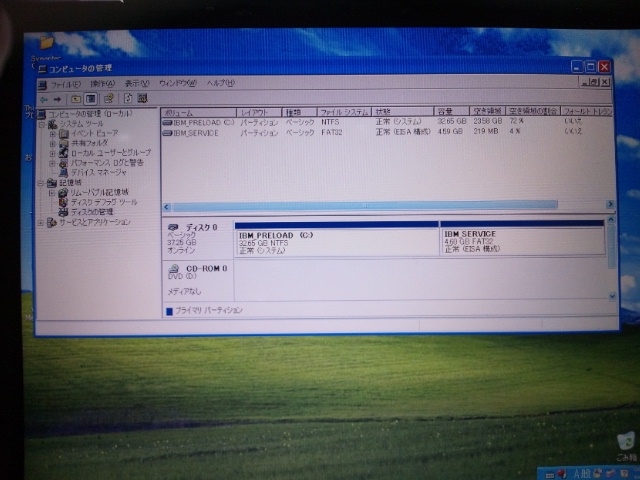Expand the 共有フォルダ node
The height and width of the screenshot is (480, 640).
pyautogui.click(x=52, y=144)
